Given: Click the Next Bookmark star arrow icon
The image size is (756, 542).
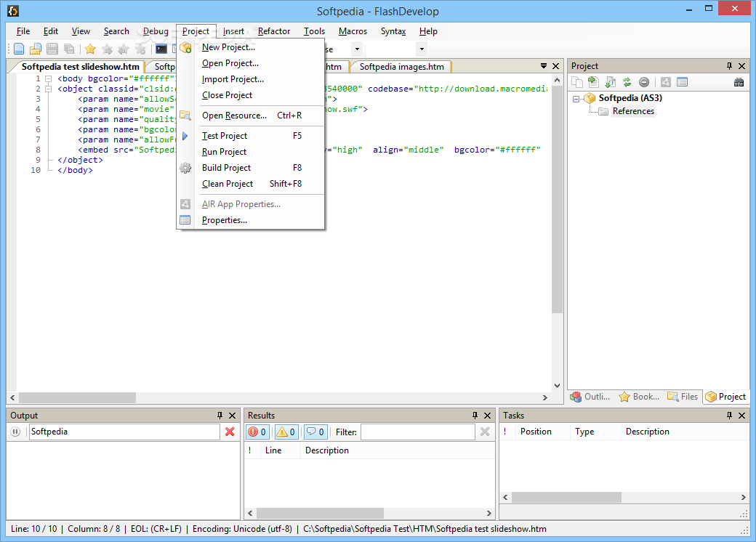Looking at the screenshot, I should (x=107, y=49).
